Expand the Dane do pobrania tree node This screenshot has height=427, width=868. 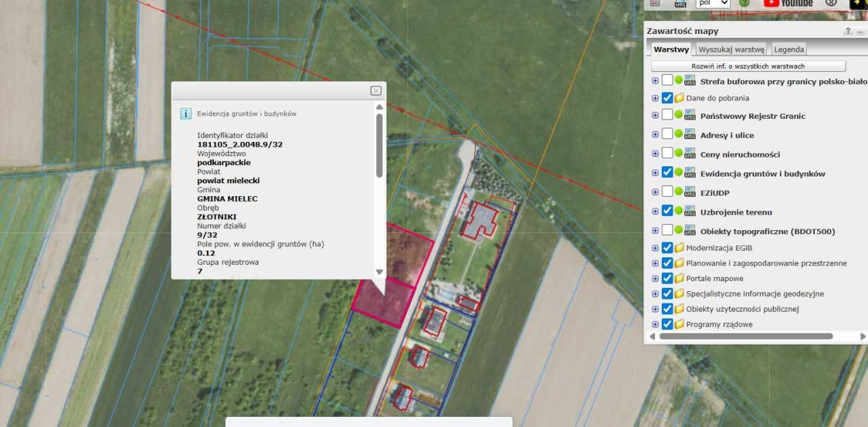(655, 98)
